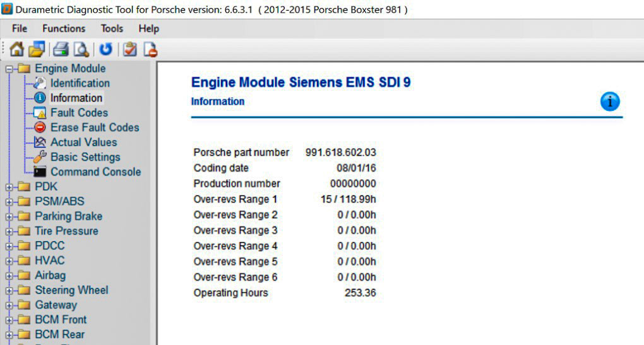The image size is (644, 345).
Task: Open the Functions menu
Action: tap(64, 28)
